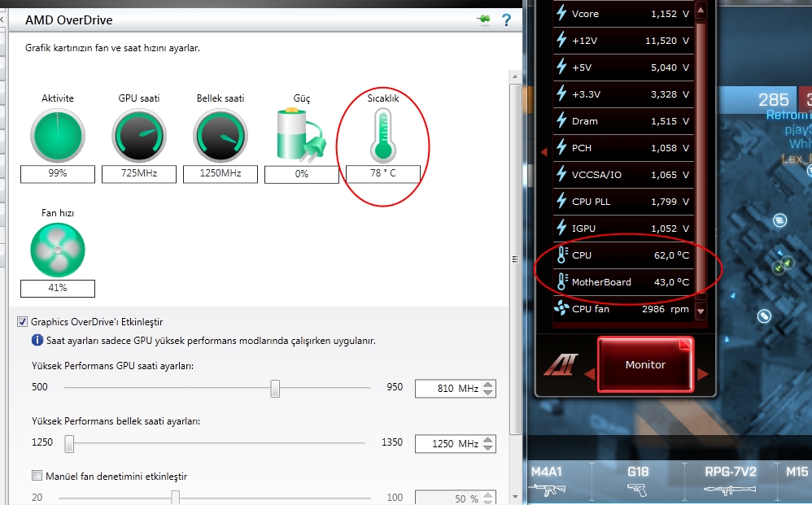Screen dimensions: 812x505
Task: Open help with the question mark icon
Action: pos(506,20)
